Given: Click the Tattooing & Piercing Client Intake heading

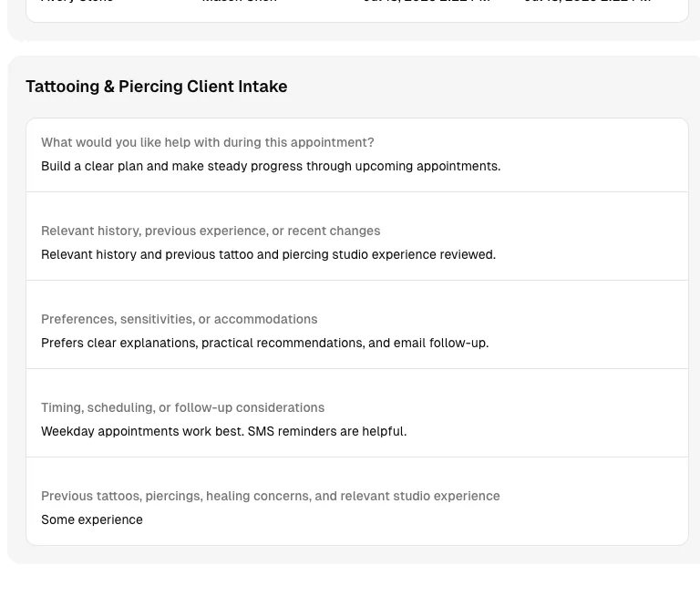Looking at the screenshot, I should coord(156,87).
